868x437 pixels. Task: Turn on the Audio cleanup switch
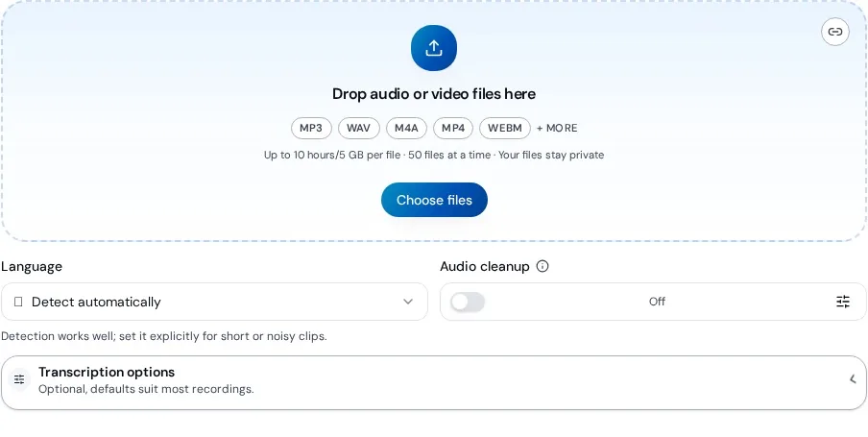click(x=468, y=302)
